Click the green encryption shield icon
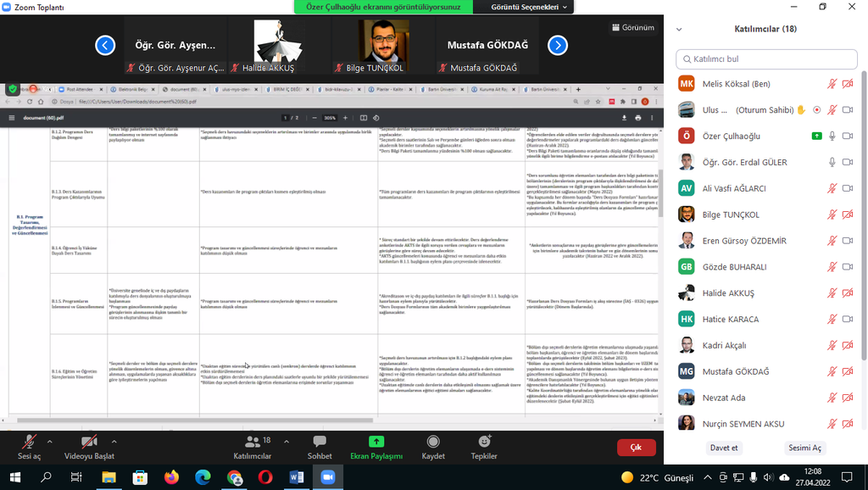Viewport: 868px width, 490px height. click(x=13, y=89)
